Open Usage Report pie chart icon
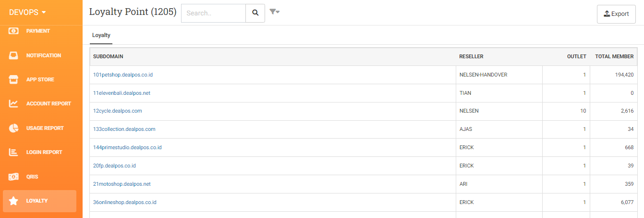The width and height of the screenshot is (644, 218). [x=13, y=128]
